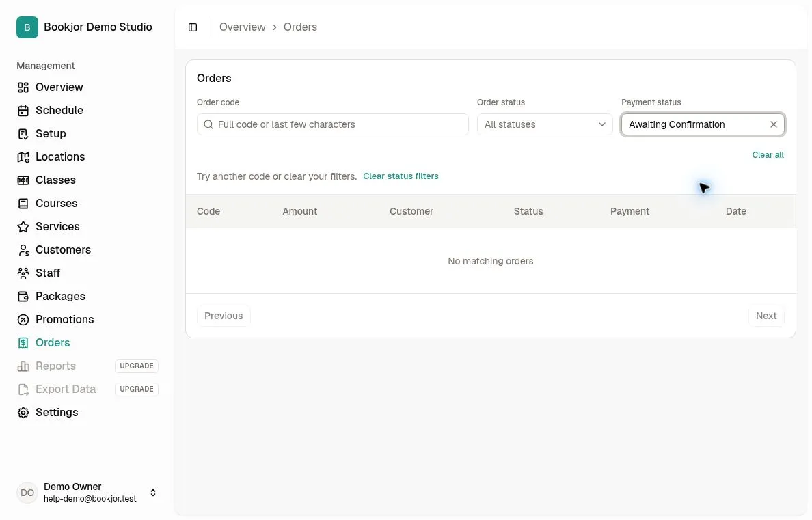Click the Overview grid icon in sidebar
Image resolution: width=812 pixels, height=520 pixels.
pyautogui.click(x=23, y=87)
